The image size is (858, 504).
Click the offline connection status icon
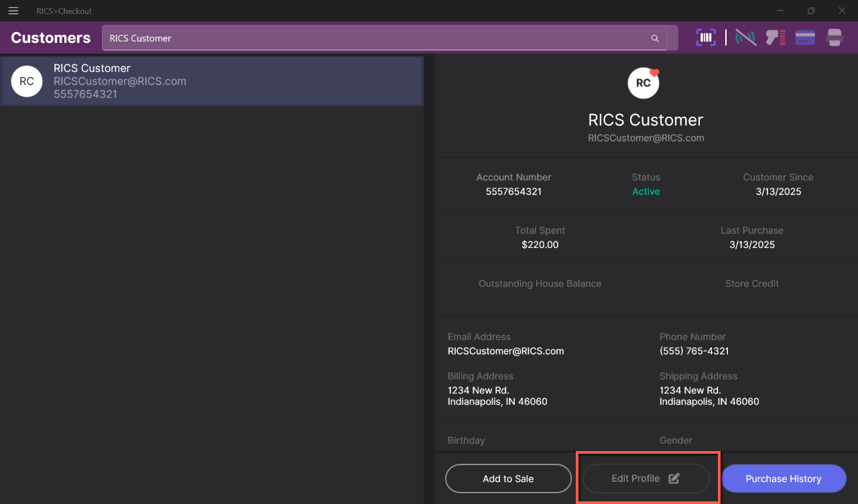pyautogui.click(x=746, y=38)
